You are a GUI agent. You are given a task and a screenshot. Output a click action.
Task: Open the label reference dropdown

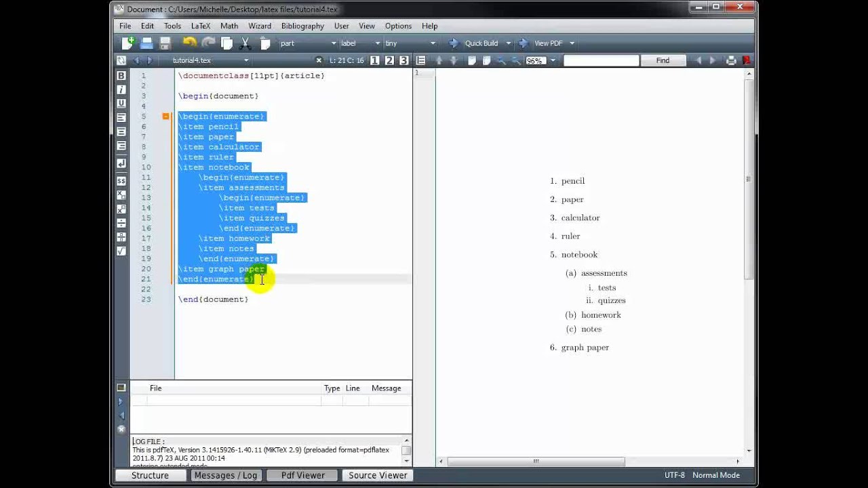point(360,43)
